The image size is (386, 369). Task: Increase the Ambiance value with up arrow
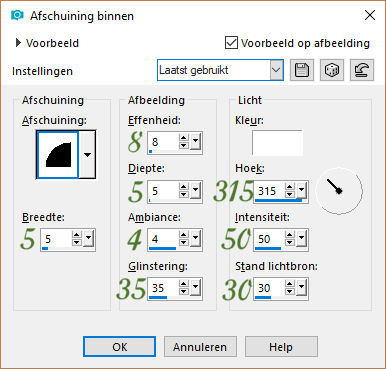pyautogui.click(x=184, y=235)
